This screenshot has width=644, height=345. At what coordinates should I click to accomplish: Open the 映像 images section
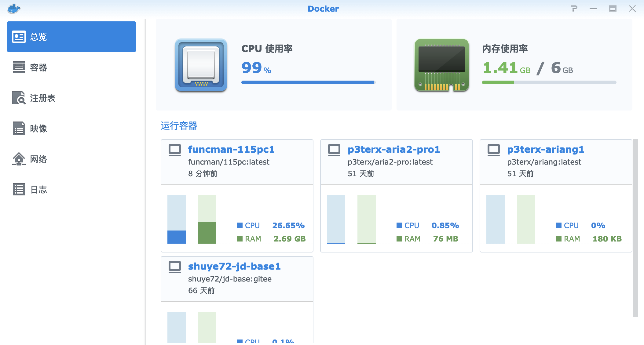[71, 128]
